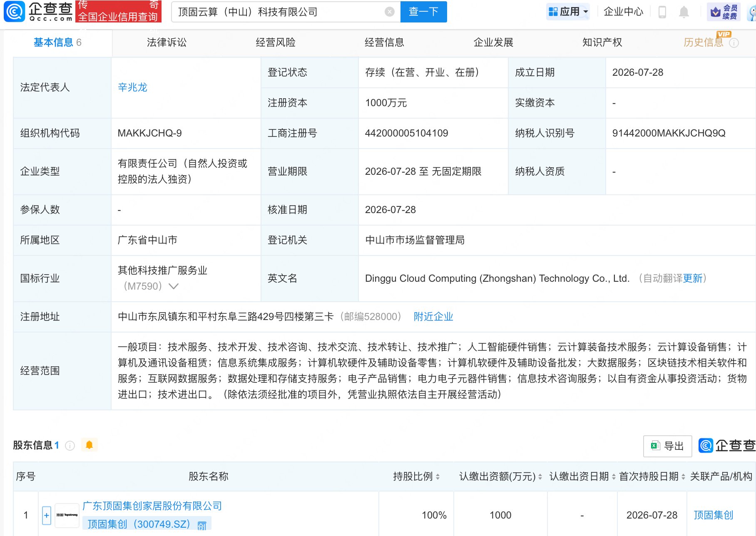Switch to the 知识产权 tab
756x536 pixels.
[602, 42]
